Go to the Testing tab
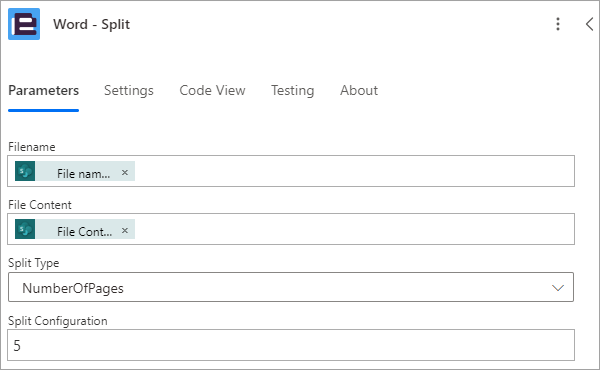 click(292, 91)
